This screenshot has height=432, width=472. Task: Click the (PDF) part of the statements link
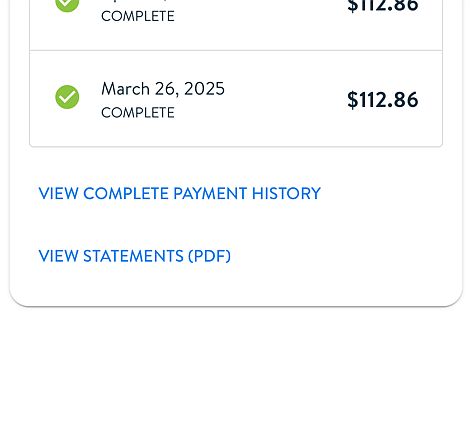click(x=209, y=256)
